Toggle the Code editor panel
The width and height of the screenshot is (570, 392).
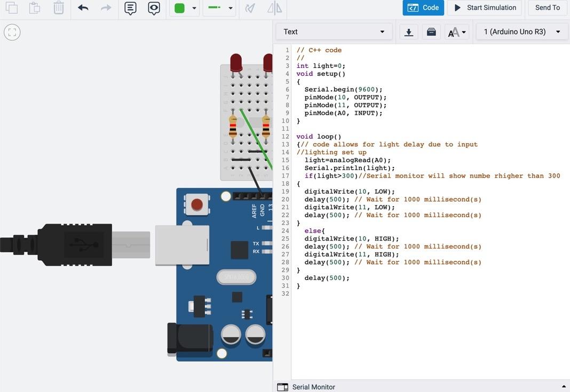point(423,7)
